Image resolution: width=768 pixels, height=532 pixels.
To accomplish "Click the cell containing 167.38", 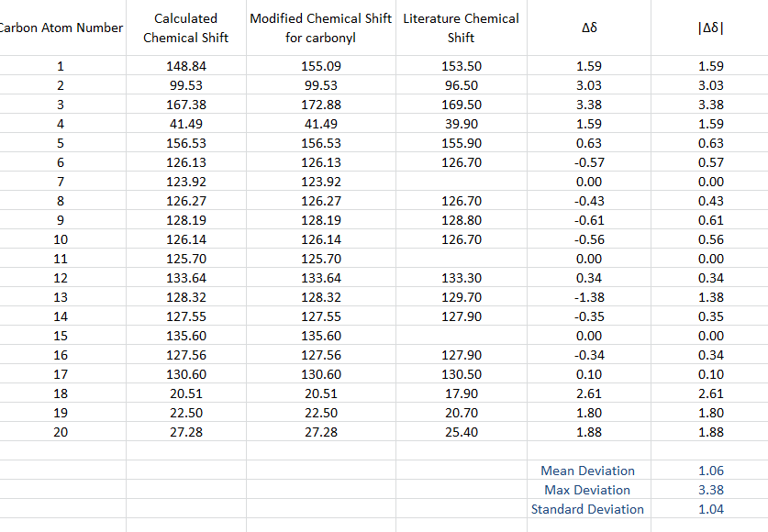I will click(186, 105).
